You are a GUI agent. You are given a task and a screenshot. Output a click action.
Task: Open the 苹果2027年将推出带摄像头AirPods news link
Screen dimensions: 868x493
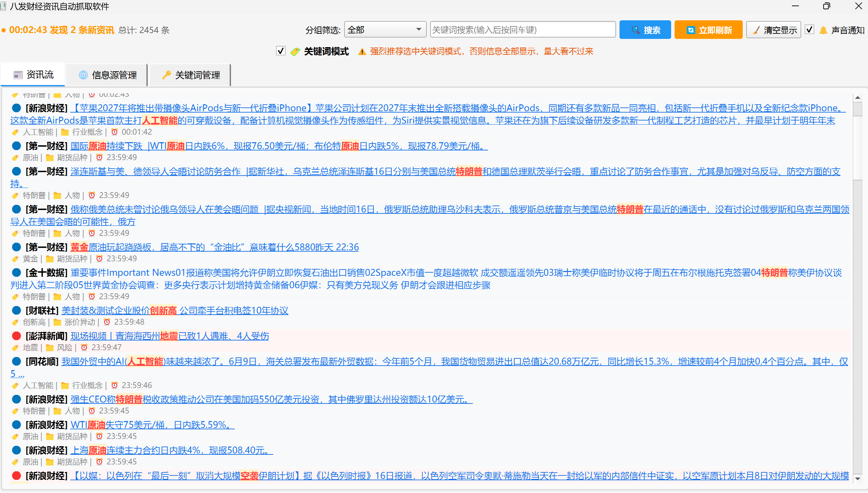(428, 114)
